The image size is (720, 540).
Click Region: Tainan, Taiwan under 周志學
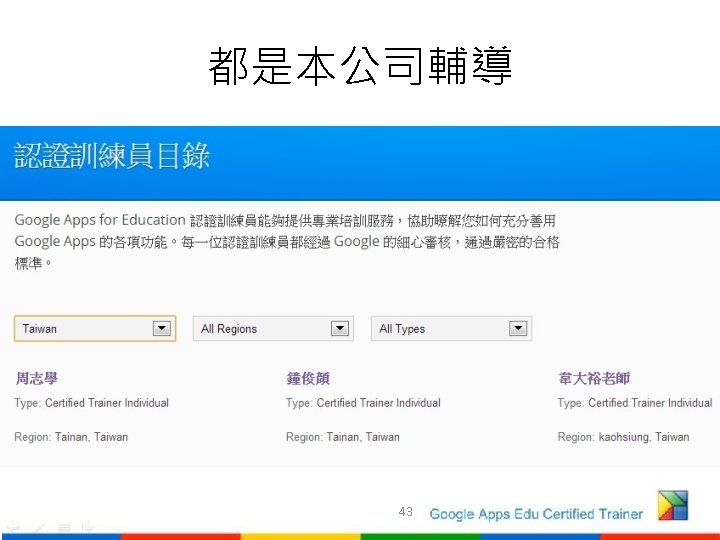71,437
